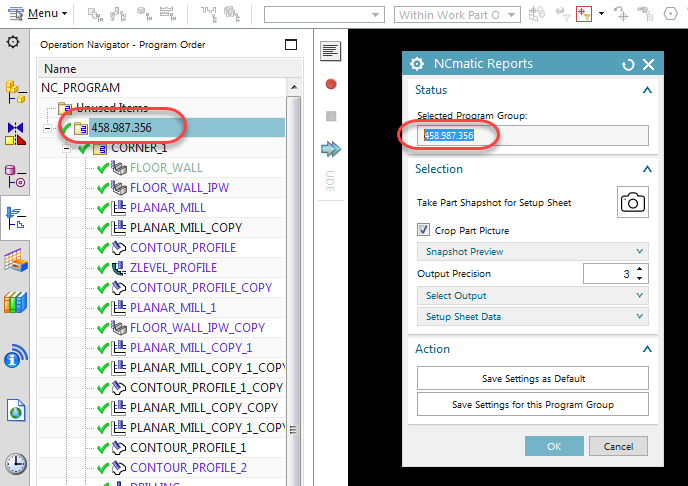Select the ZLEVEL_PROFILE operation
688x486 pixels.
tap(173, 268)
